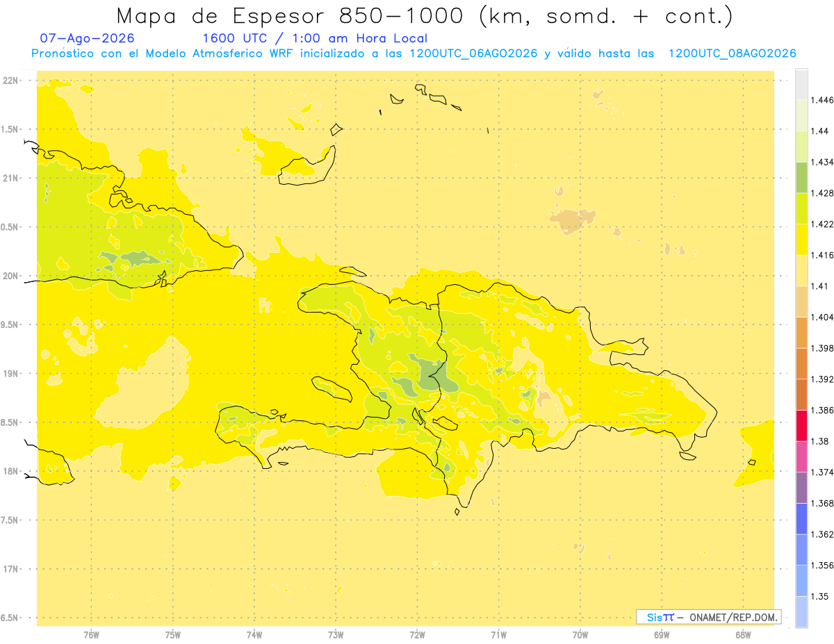This screenshot has height=644, width=834.
Task: Click the "17N" latitude label
Action: (11, 569)
